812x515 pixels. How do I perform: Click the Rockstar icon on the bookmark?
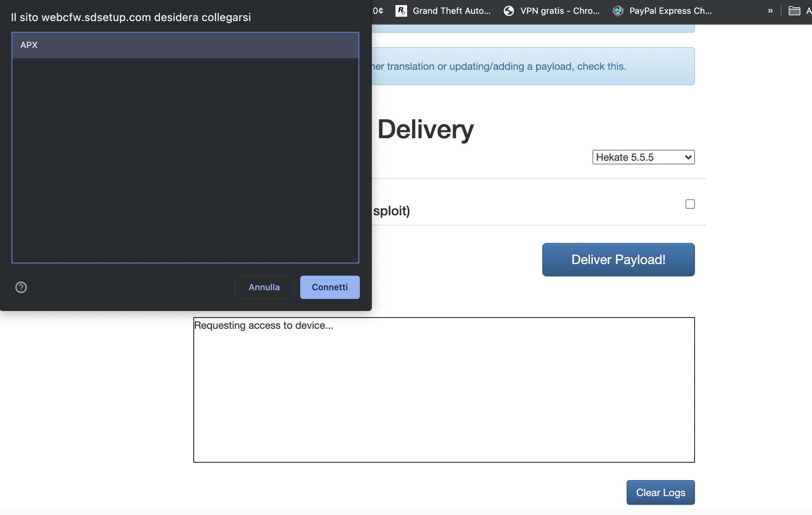click(401, 11)
